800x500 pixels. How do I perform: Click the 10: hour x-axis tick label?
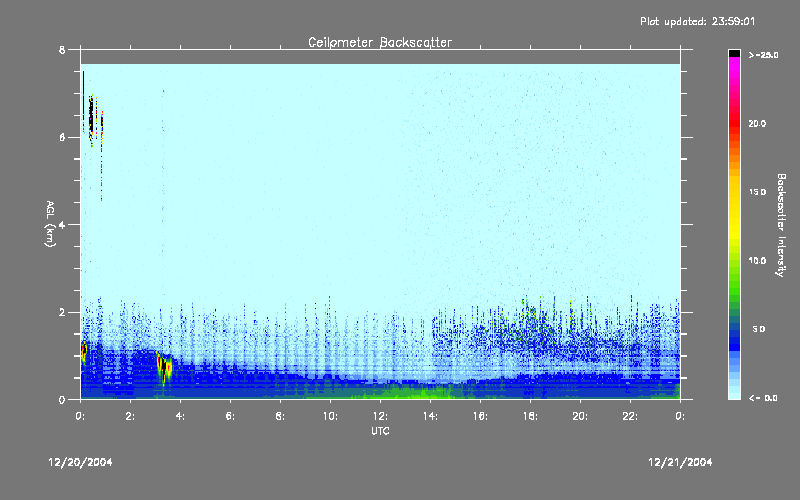(x=330, y=416)
